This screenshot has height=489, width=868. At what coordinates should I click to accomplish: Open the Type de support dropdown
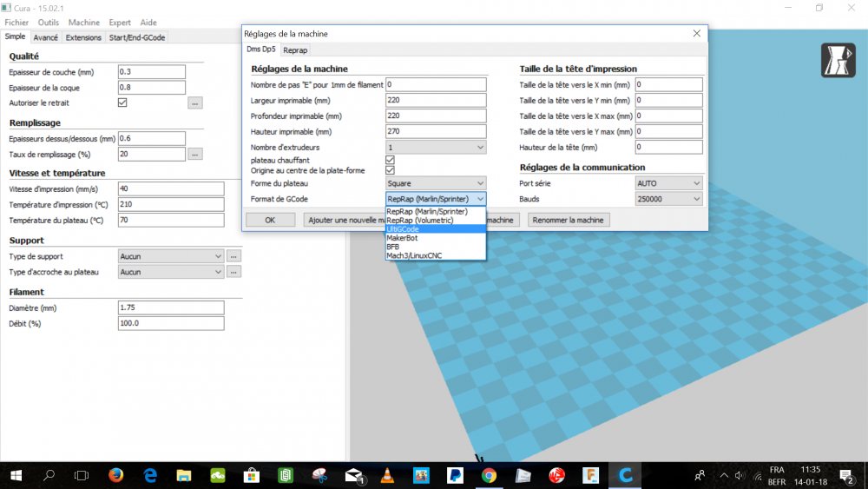click(170, 256)
